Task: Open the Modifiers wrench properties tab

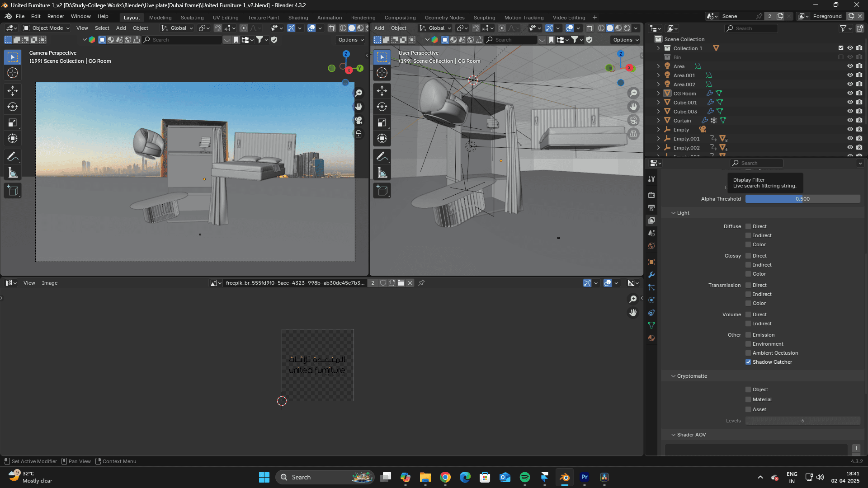Action: (651, 275)
